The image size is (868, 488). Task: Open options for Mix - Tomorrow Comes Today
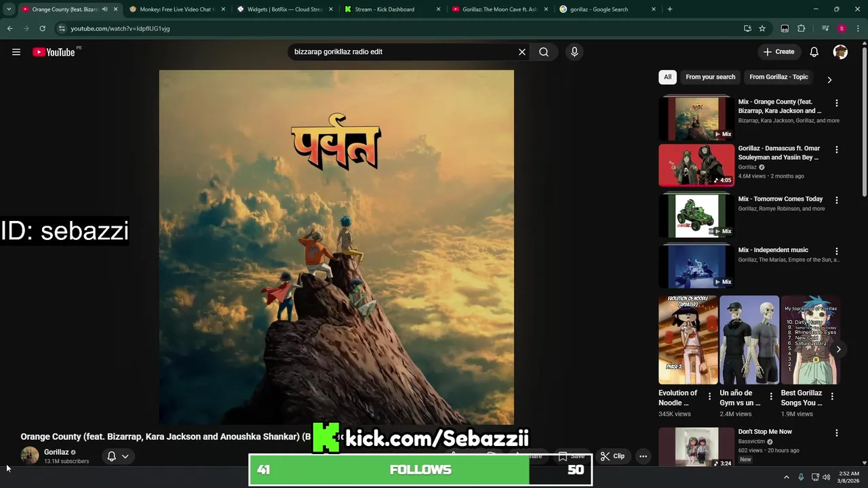[837, 200]
